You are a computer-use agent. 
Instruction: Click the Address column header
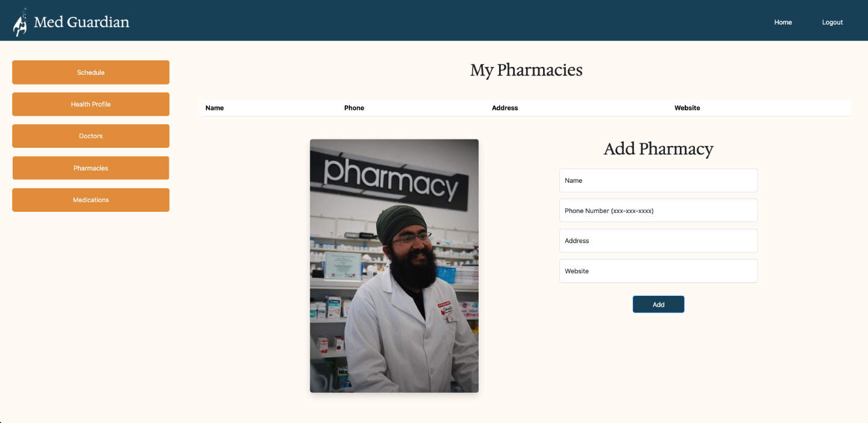click(x=505, y=108)
